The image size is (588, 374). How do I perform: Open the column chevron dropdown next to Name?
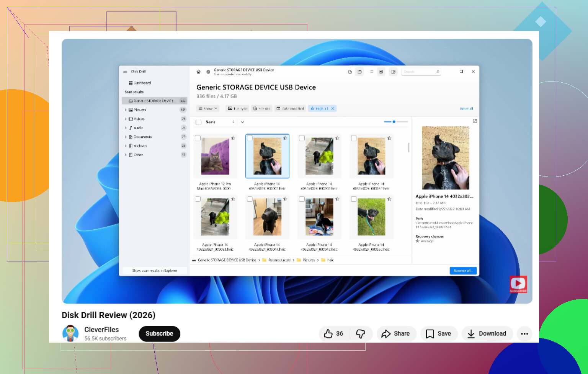[242, 122]
